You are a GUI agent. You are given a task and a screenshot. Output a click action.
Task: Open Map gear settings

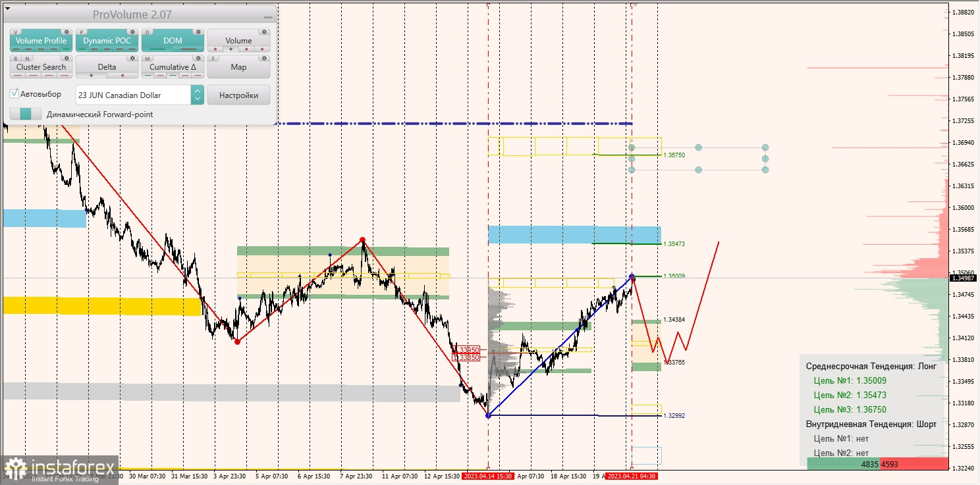[264, 58]
